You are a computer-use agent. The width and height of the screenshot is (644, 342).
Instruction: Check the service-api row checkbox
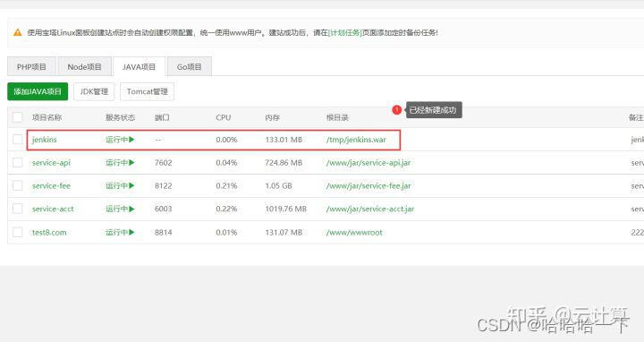(x=17, y=162)
